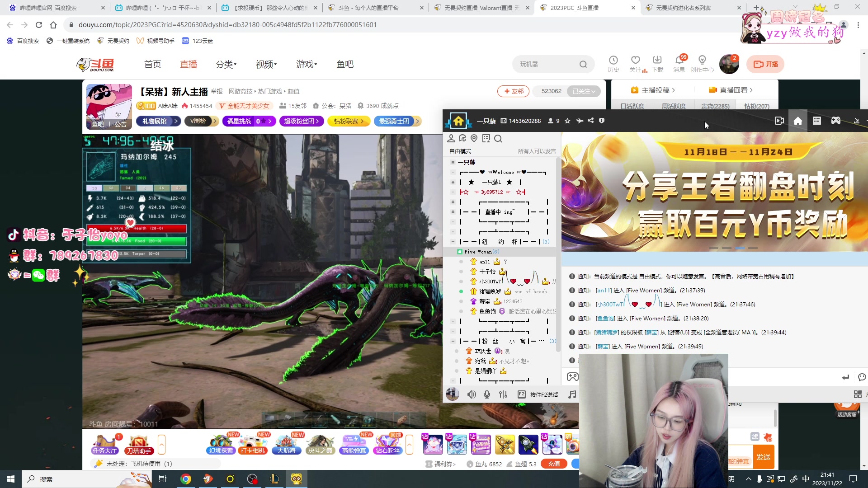The height and width of the screenshot is (488, 868).
Task: Click the microphone icon in YY
Action: (x=487, y=394)
